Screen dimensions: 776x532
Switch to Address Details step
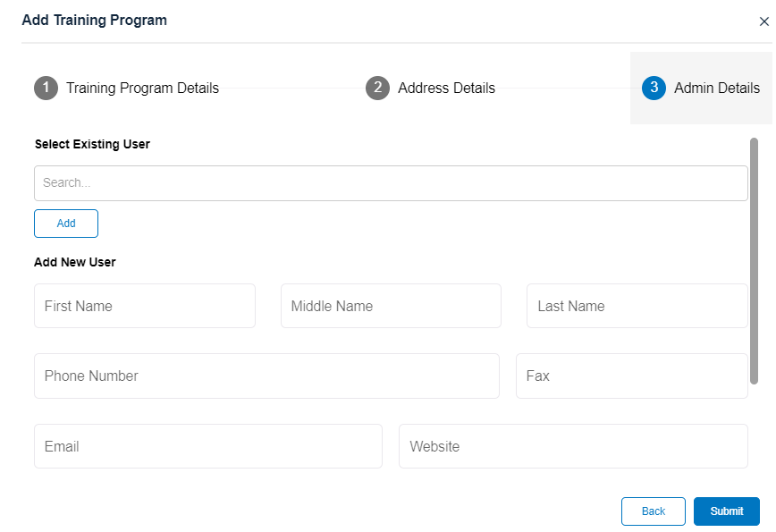446,88
